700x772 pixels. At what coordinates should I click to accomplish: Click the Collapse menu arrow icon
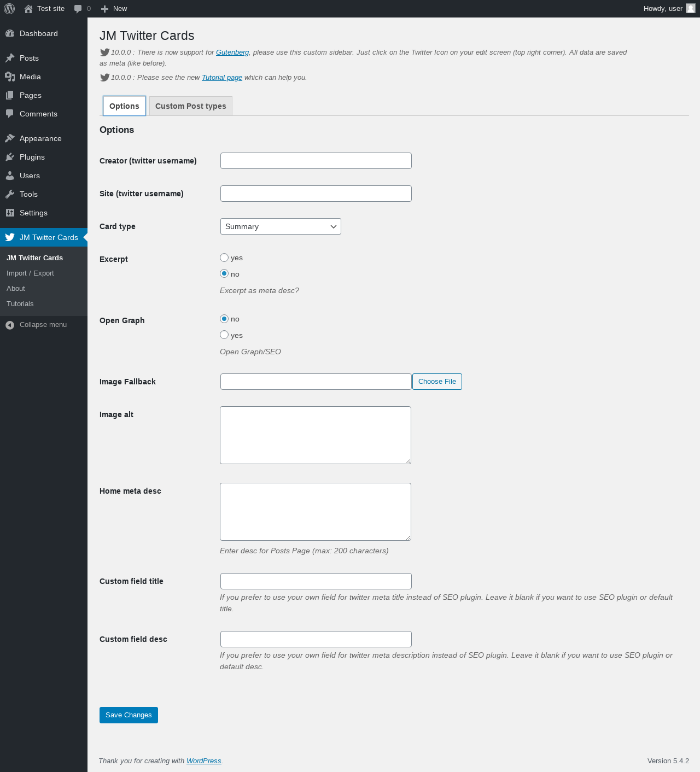(x=10, y=325)
